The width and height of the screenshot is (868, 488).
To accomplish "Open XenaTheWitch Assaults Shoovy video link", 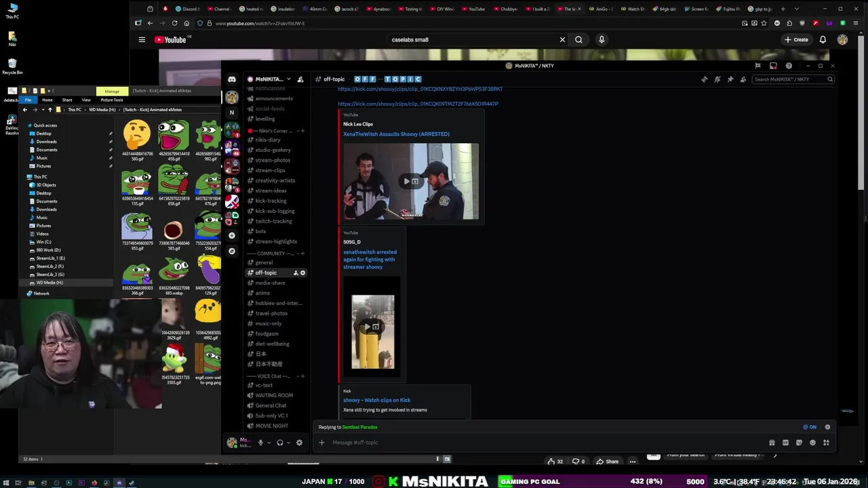I will click(396, 134).
